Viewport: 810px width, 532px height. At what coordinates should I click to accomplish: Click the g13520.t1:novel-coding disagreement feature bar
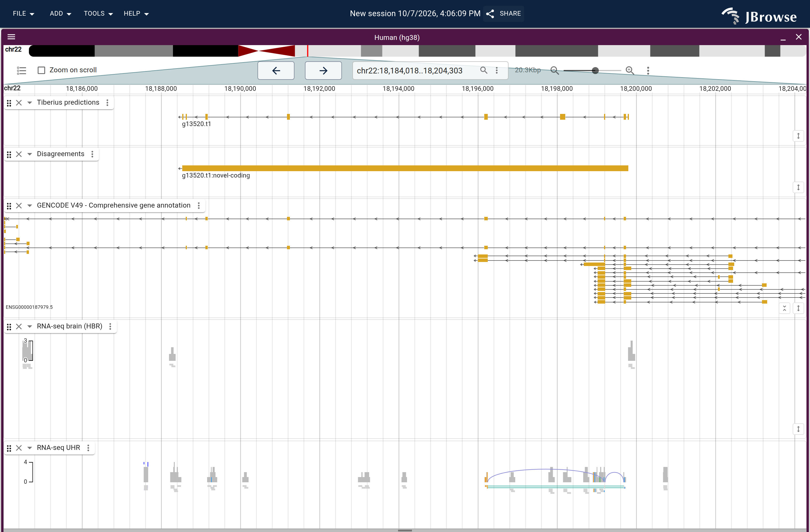click(405, 168)
